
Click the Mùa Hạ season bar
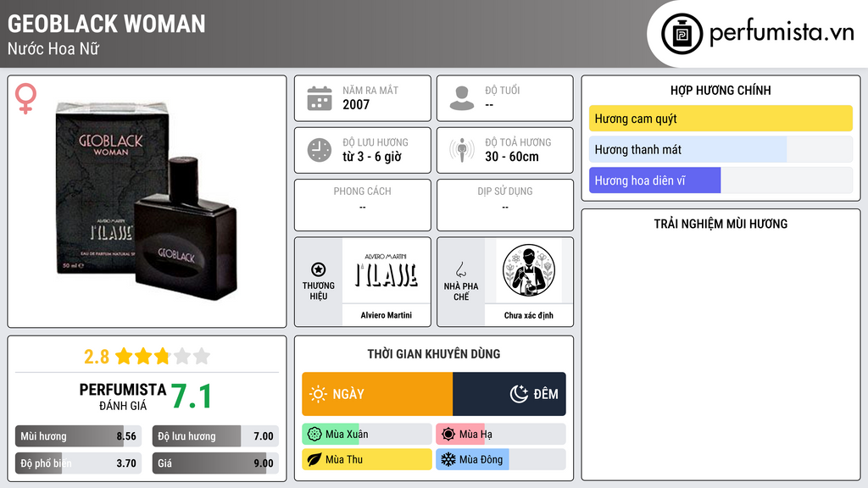501,435
